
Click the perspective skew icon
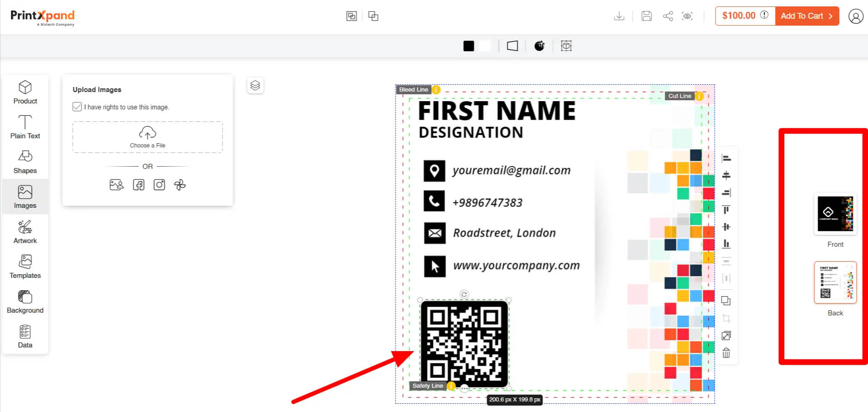(x=512, y=46)
